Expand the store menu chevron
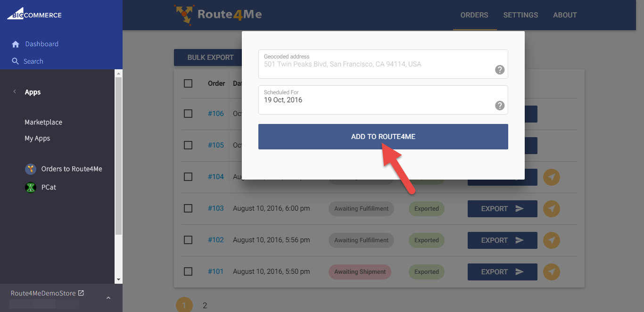Screen dimensions: 644x312 [108, 298]
